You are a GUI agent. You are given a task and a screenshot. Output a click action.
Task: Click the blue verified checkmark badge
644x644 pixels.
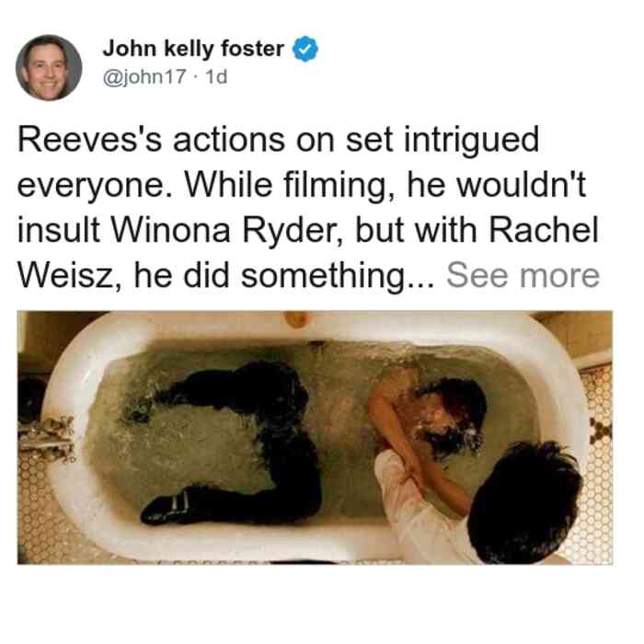(x=305, y=49)
